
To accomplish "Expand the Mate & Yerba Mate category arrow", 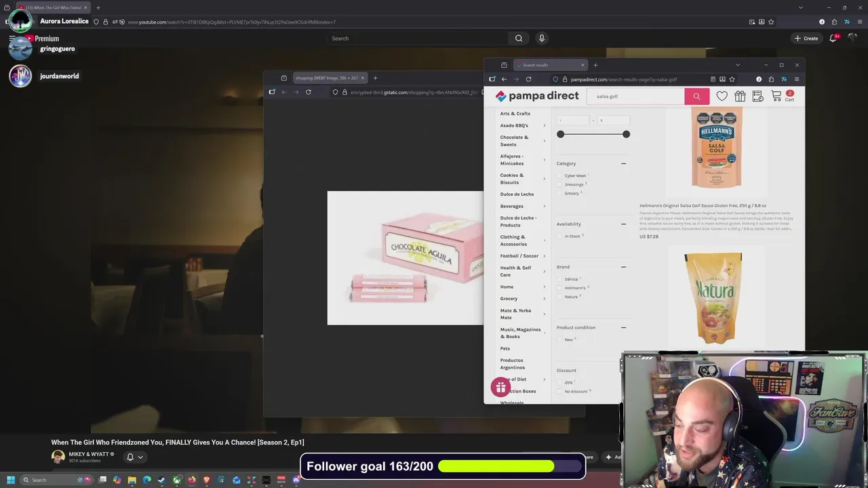I will click(544, 314).
